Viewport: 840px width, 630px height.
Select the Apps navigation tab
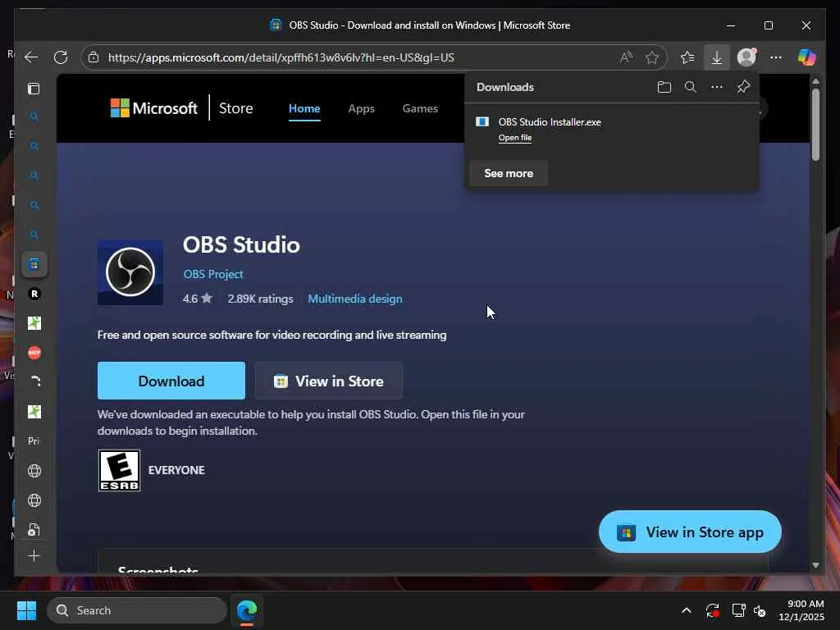(361, 108)
